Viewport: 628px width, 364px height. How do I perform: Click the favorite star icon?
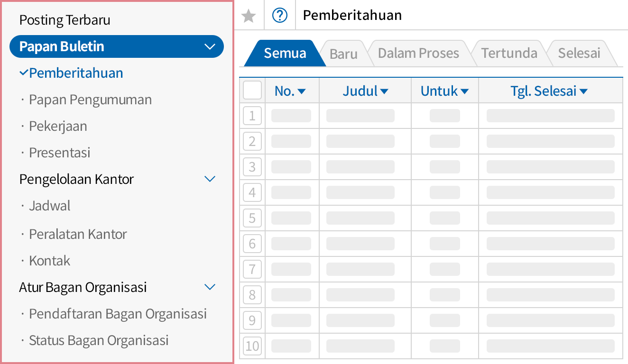(x=249, y=16)
